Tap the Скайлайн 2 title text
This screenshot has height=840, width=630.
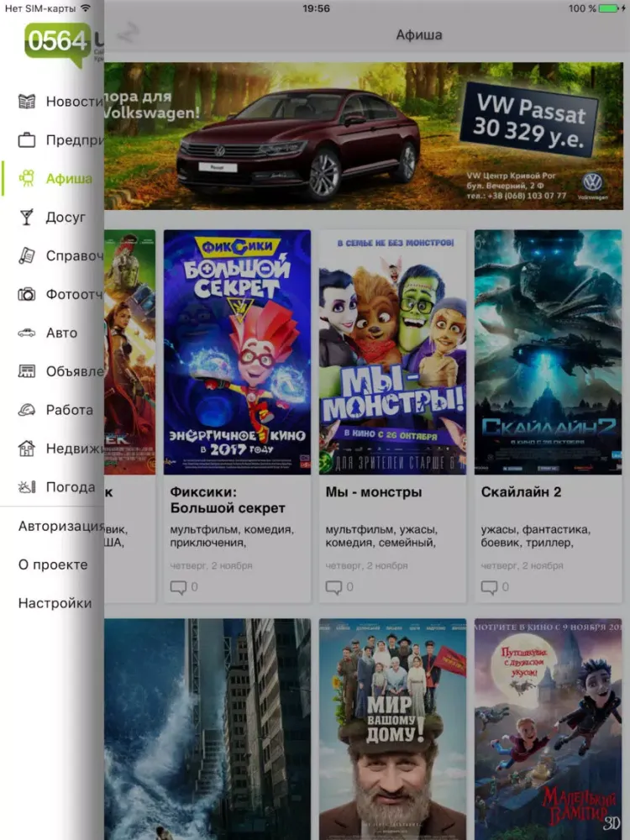coord(521,491)
